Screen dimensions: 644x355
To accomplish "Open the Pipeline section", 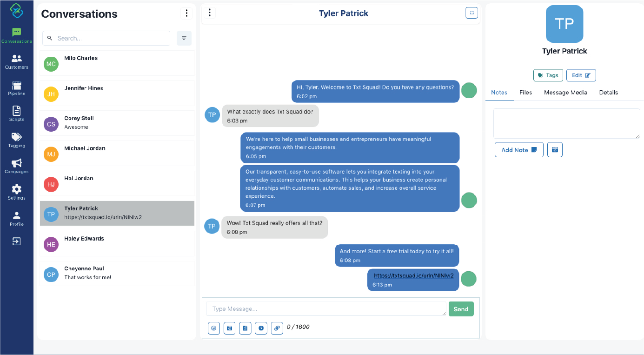I will coord(17,88).
